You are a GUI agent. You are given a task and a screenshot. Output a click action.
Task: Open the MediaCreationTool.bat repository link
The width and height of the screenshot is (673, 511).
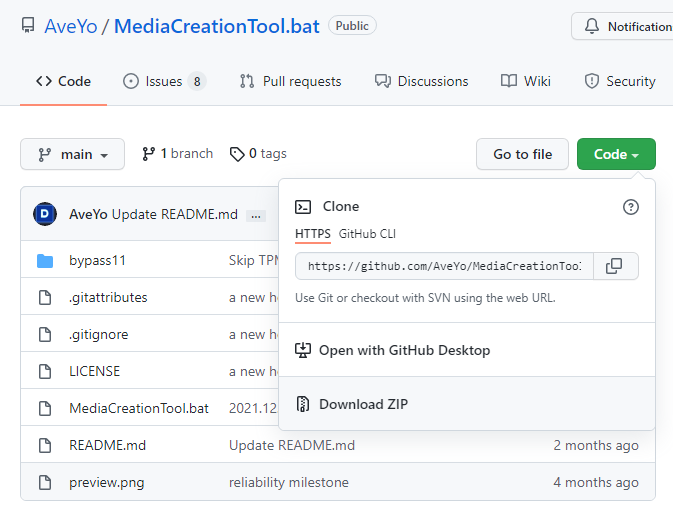[217, 26]
